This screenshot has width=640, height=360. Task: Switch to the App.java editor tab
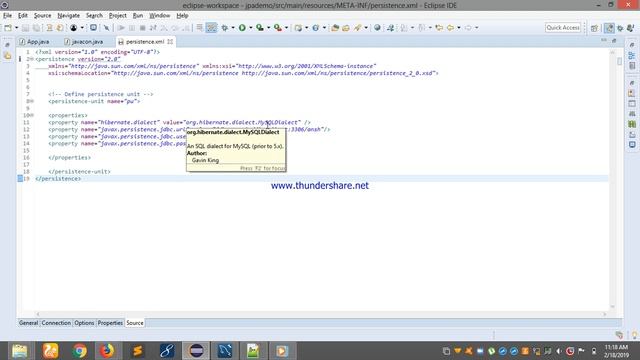(34, 42)
